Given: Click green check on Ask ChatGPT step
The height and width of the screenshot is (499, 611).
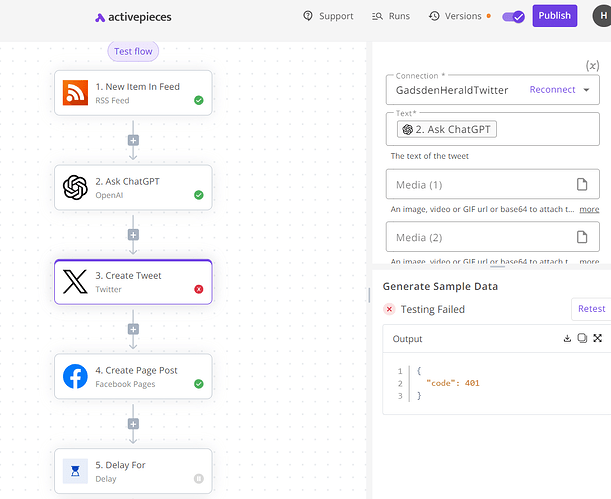Looking at the screenshot, I should 199,195.
